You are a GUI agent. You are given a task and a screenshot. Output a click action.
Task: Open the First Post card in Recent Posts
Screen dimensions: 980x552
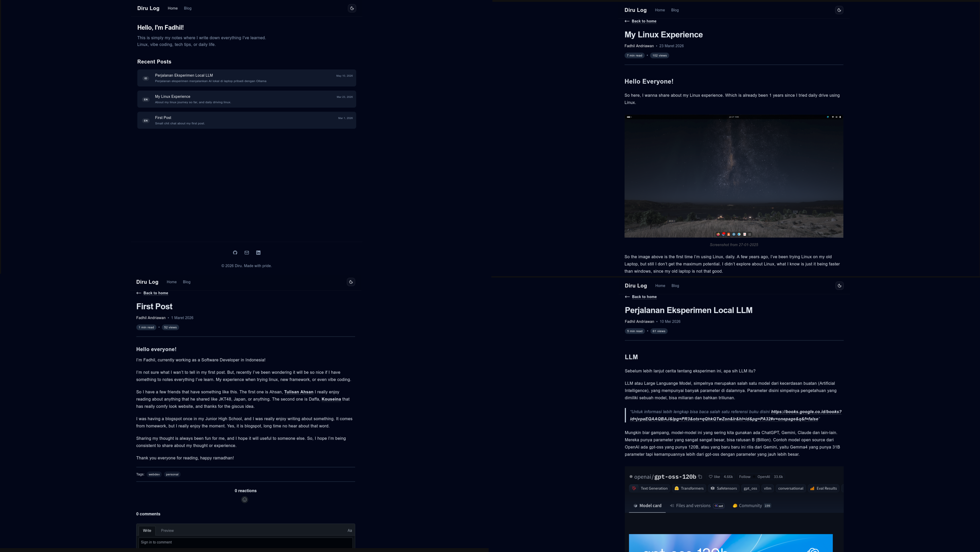coord(246,120)
